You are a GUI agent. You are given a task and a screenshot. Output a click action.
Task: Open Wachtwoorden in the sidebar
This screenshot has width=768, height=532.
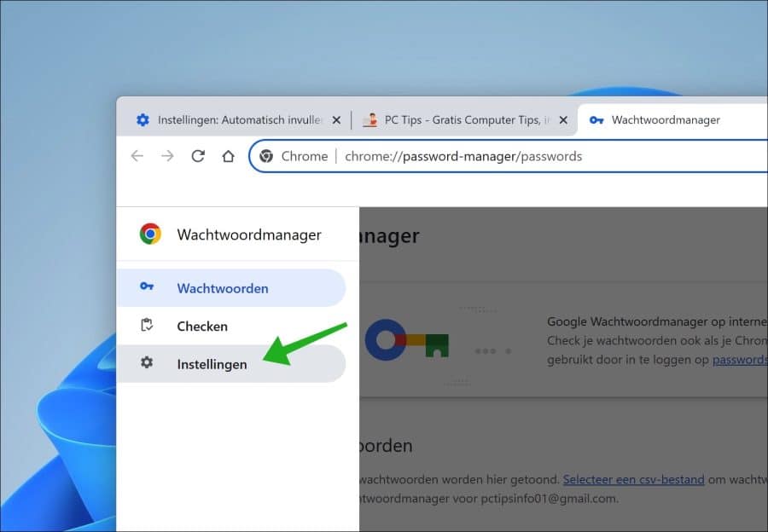pyautogui.click(x=231, y=288)
